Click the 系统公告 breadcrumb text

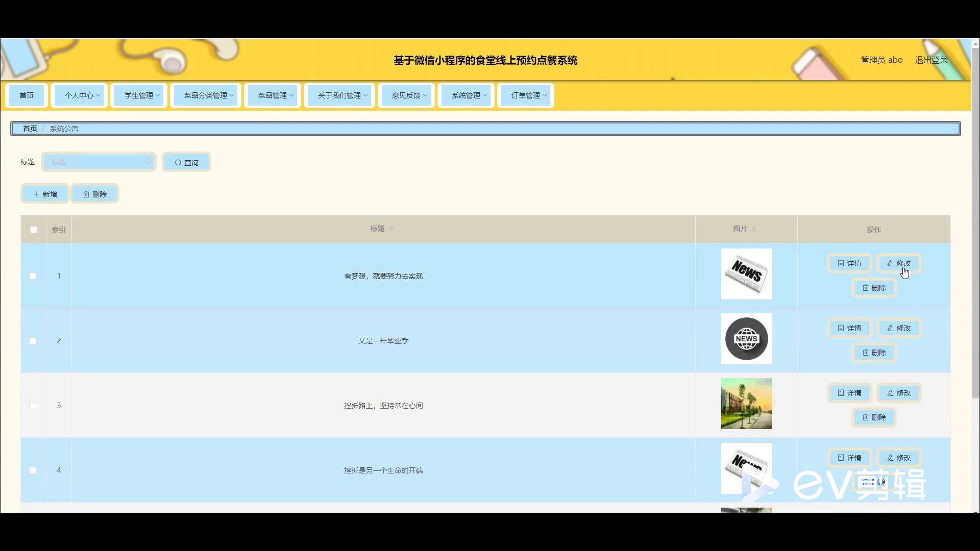coord(64,129)
